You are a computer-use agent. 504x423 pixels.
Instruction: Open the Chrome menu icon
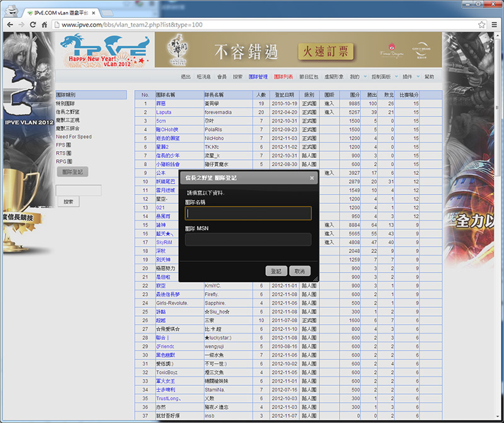point(495,25)
